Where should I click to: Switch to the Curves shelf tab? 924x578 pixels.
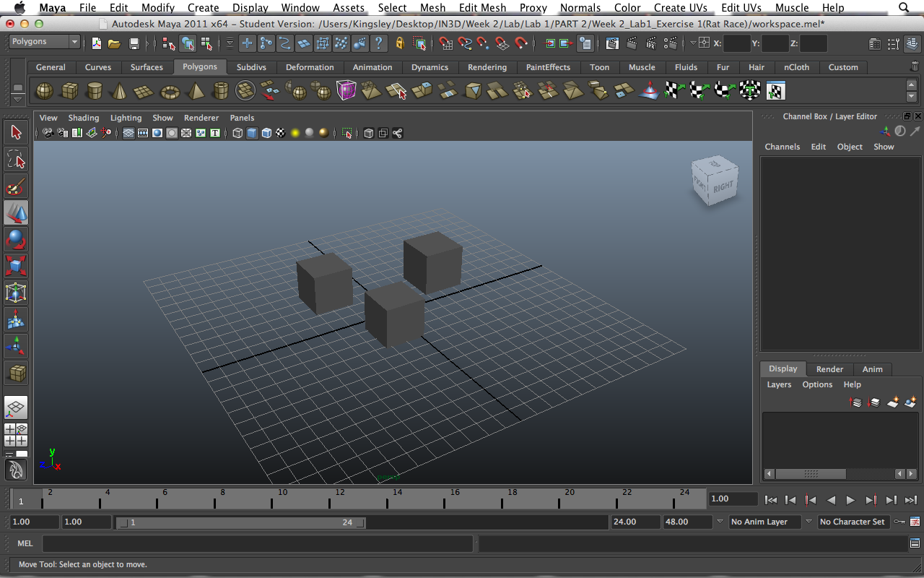click(98, 67)
